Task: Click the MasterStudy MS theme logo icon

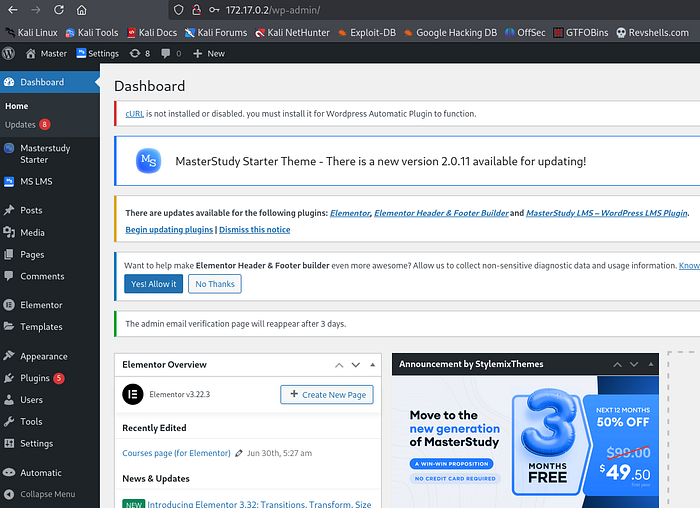Action: [x=148, y=161]
